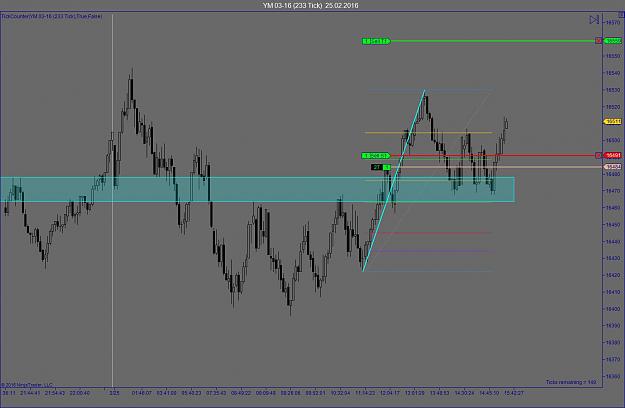Click the 16420 price axis label
Viewport: 625px width, 408px height.
(x=613, y=275)
